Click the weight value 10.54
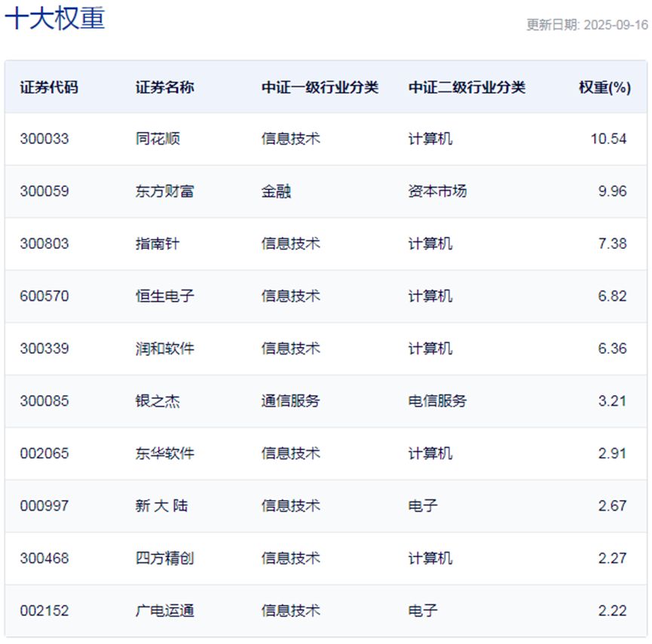This screenshot has height=644, width=652. point(608,139)
